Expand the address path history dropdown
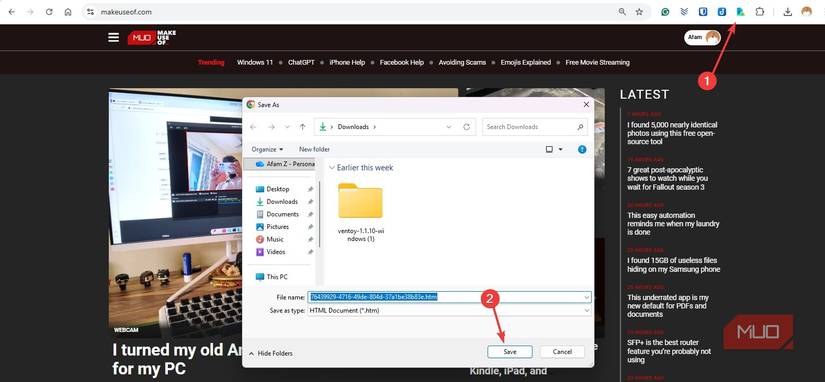825x382 pixels. [x=448, y=127]
